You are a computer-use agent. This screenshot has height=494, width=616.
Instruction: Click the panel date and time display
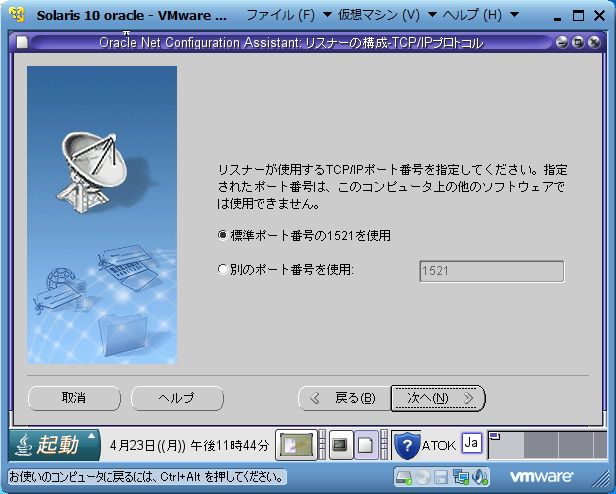click(189, 445)
